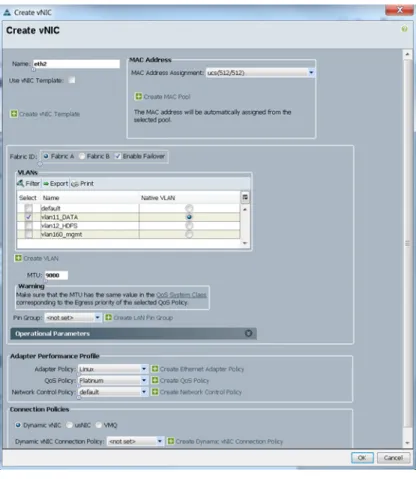Click the Create MAC Pool link text
The image size is (416, 479).
[167, 97]
